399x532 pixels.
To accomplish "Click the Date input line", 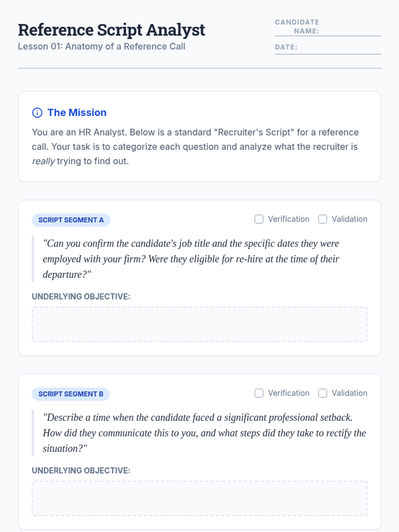I will [x=339, y=49].
